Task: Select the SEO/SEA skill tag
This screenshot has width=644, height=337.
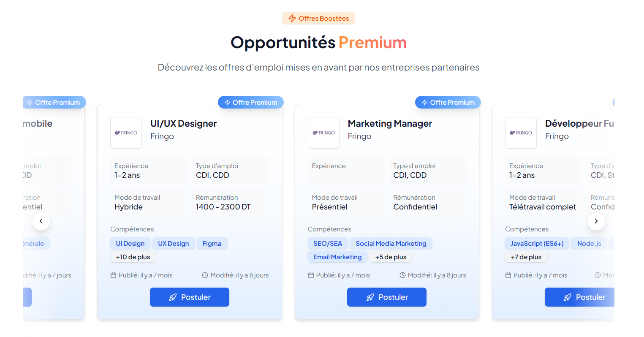Action: 328,244
